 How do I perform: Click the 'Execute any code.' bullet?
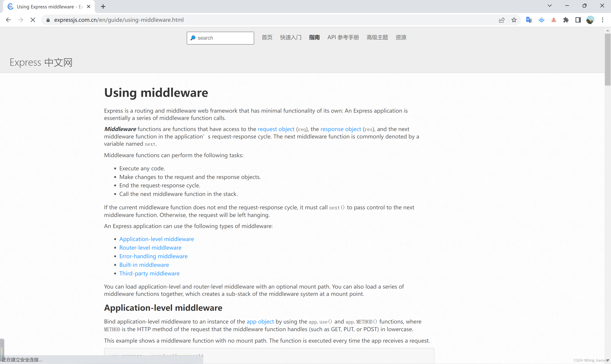(x=142, y=168)
